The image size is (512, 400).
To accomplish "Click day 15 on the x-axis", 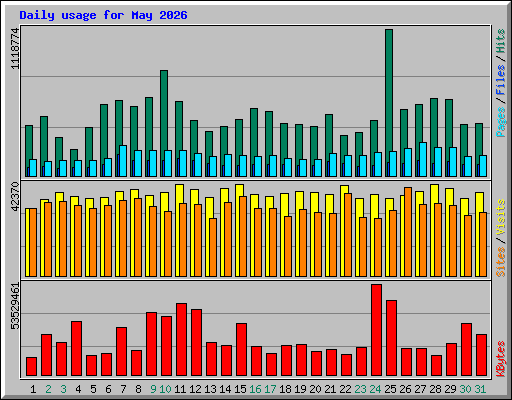I will coord(240,389).
